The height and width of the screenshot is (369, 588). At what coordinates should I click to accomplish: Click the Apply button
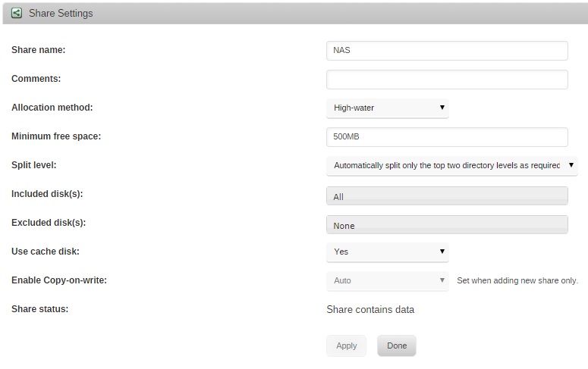tap(346, 346)
